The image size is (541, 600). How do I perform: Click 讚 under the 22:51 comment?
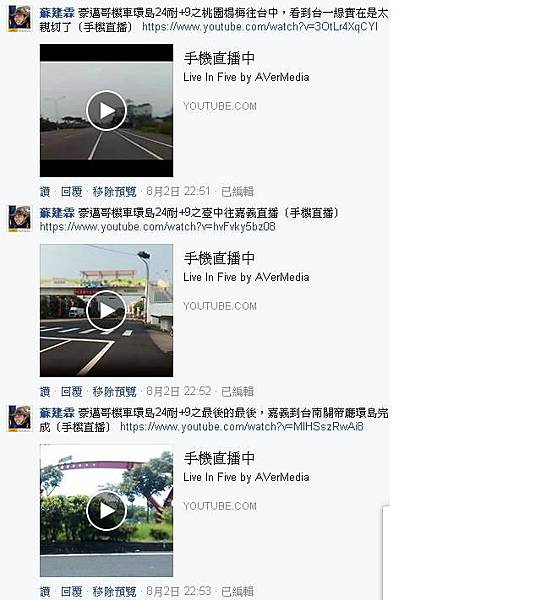(x=45, y=191)
